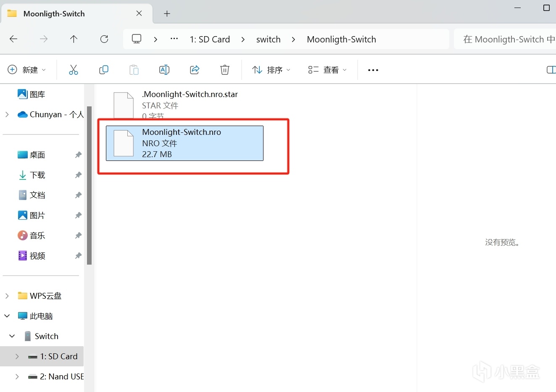The width and height of the screenshot is (556, 392).
Task: Select the Moonlight-Switch.nro file
Action: 184,143
